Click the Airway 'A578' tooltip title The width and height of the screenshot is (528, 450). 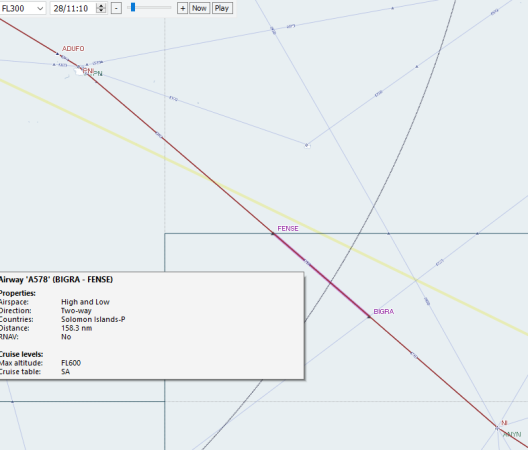(x=56, y=280)
